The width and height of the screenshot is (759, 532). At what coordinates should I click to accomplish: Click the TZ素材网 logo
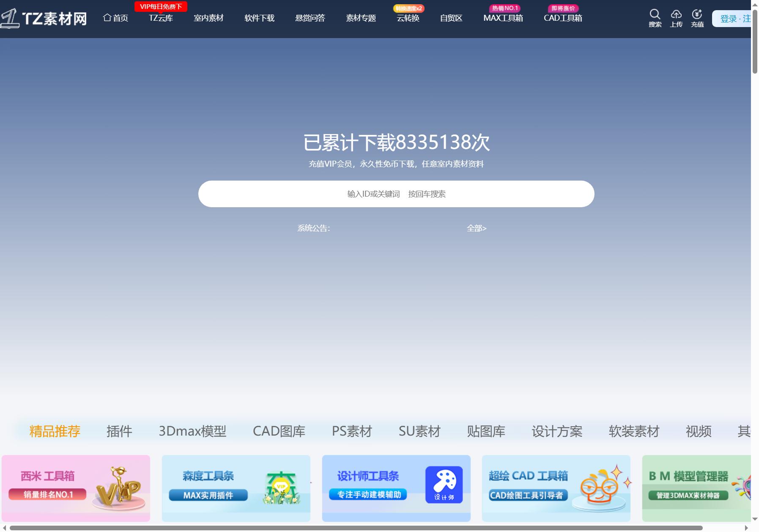click(44, 18)
